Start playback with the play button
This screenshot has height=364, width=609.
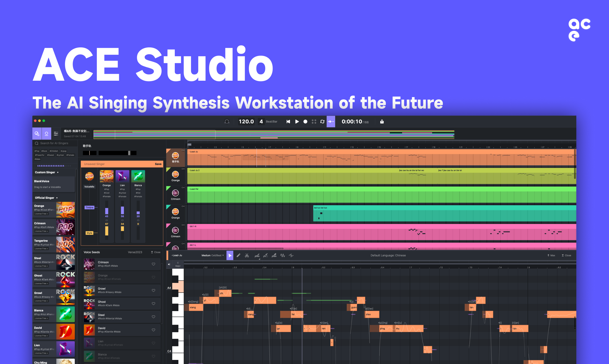(x=297, y=122)
